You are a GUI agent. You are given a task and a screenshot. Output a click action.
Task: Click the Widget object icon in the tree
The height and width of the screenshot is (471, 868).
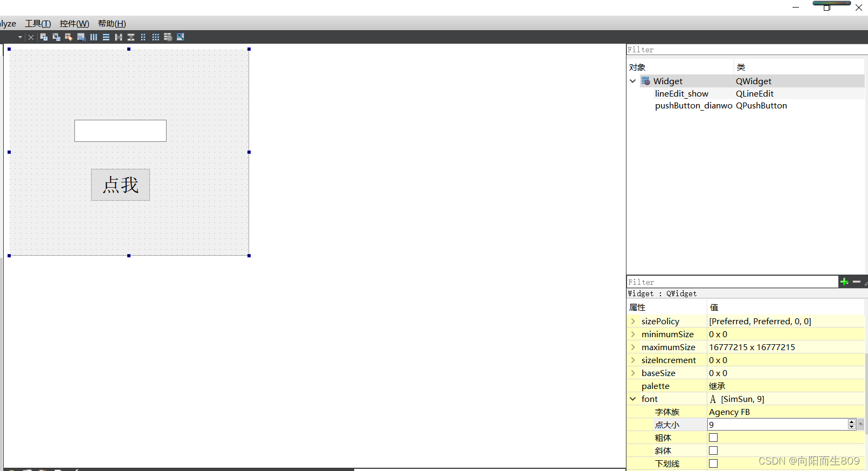(x=645, y=81)
